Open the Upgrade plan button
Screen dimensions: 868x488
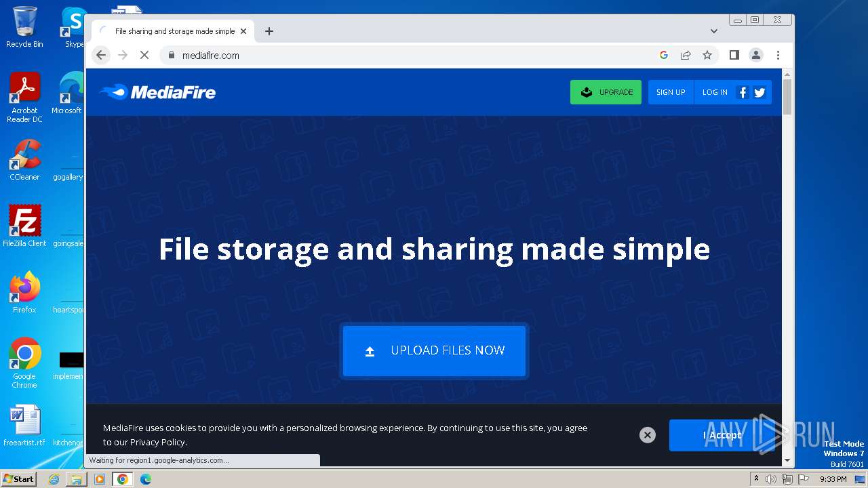pos(606,92)
